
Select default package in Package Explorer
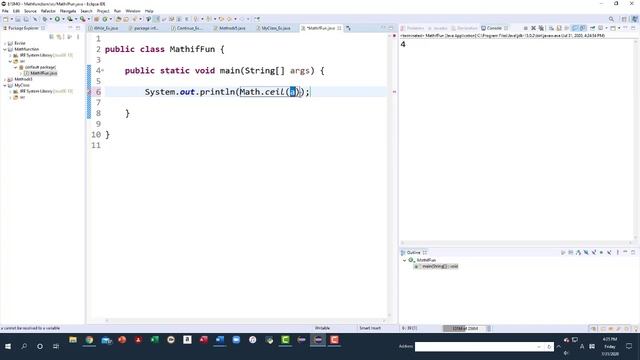click(40, 67)
